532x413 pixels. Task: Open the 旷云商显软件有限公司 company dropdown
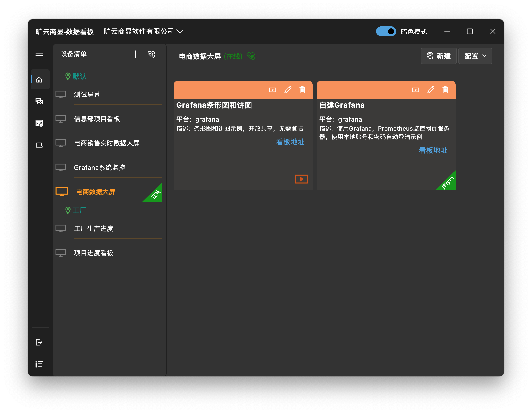tap(143, 31)
